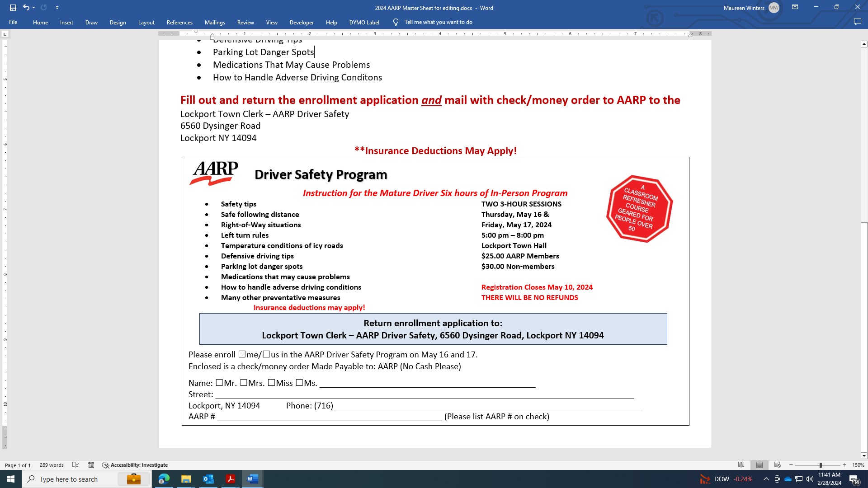
Task: Open the spelling and proofing check icon
Action: pyautogui.click(x=75, y=465)
